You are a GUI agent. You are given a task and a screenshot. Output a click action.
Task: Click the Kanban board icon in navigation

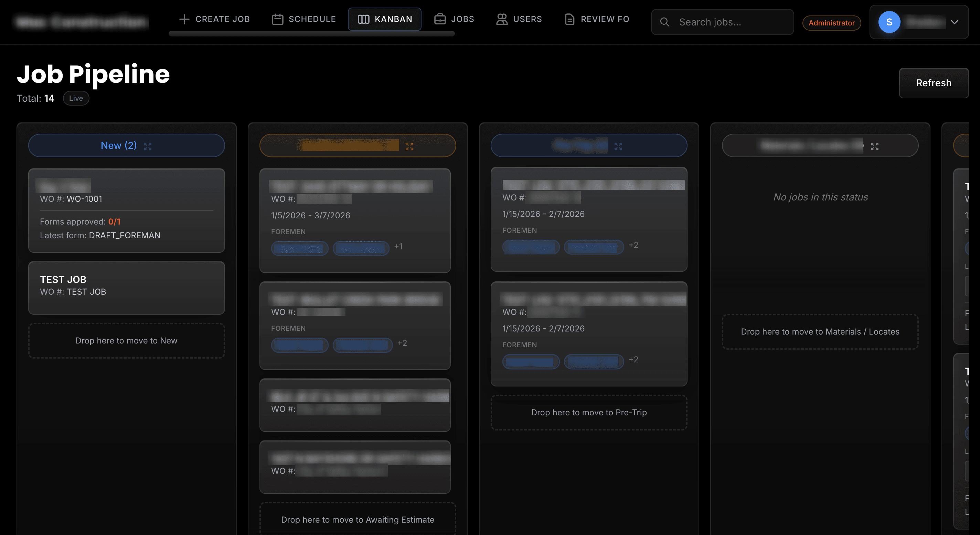(363, 19)
